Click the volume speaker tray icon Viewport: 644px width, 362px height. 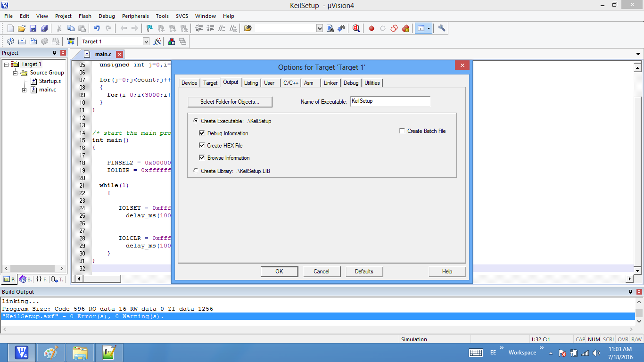click(596, 353)
